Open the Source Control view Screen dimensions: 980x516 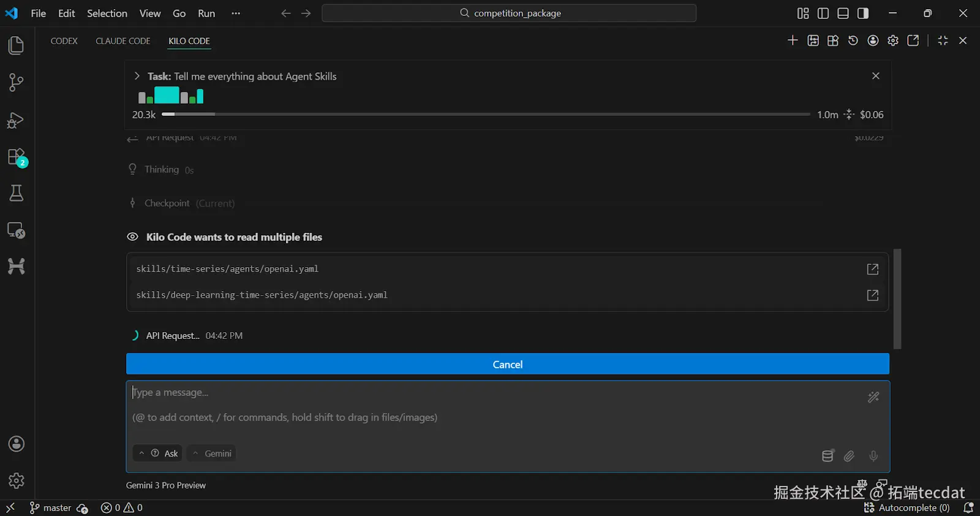click(x=17, y=83)
